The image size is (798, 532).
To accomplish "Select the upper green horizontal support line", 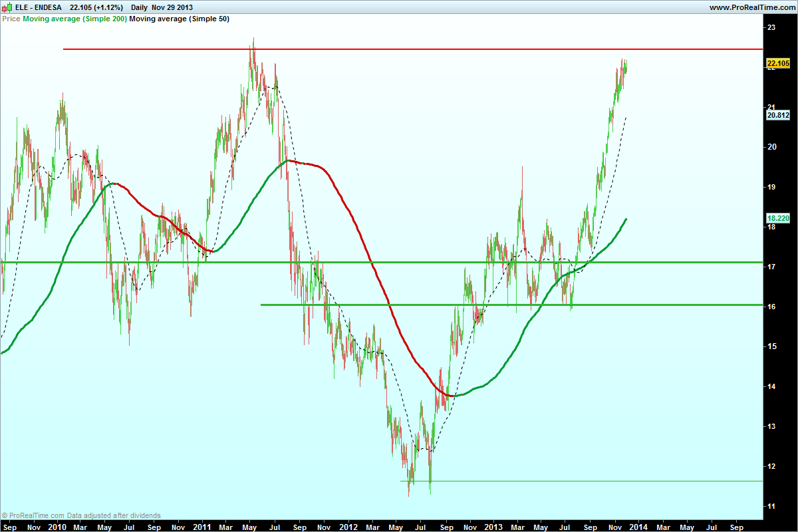I will tap(381, 262).
